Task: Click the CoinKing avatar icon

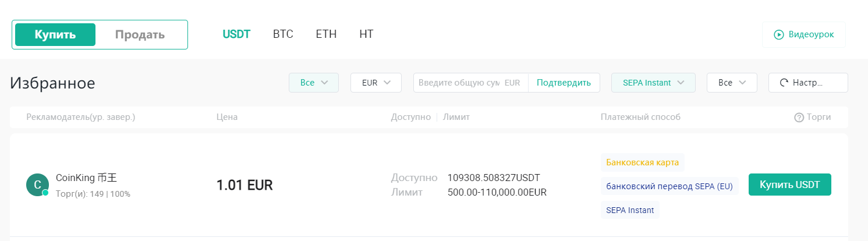Action: click(x=37, y=185)
